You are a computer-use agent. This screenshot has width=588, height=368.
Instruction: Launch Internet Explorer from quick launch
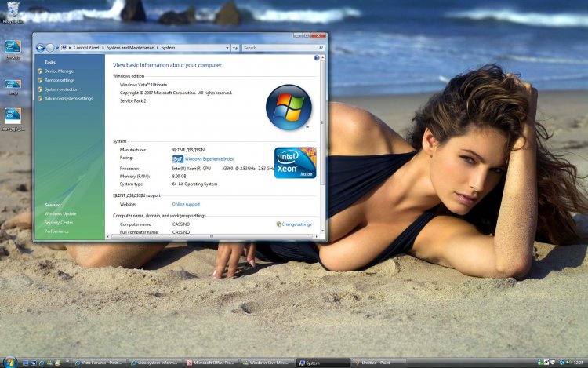point(42,363)
